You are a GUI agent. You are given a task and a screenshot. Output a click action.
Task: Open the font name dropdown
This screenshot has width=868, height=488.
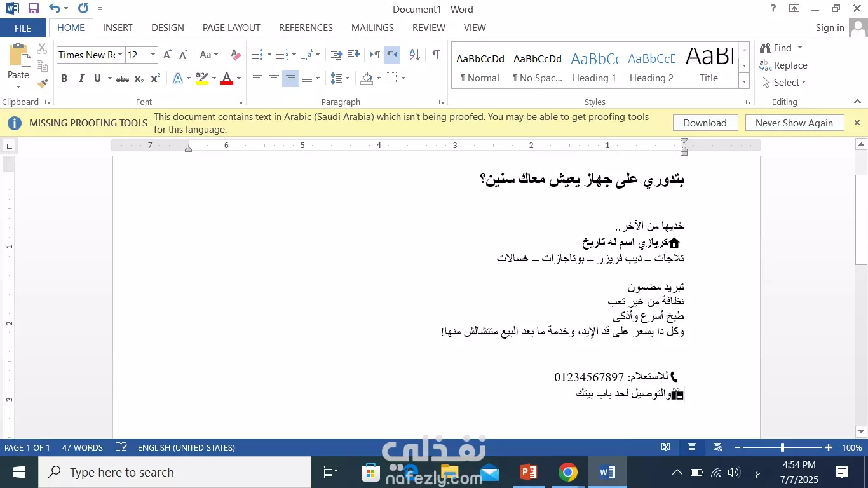pos(119,55)
